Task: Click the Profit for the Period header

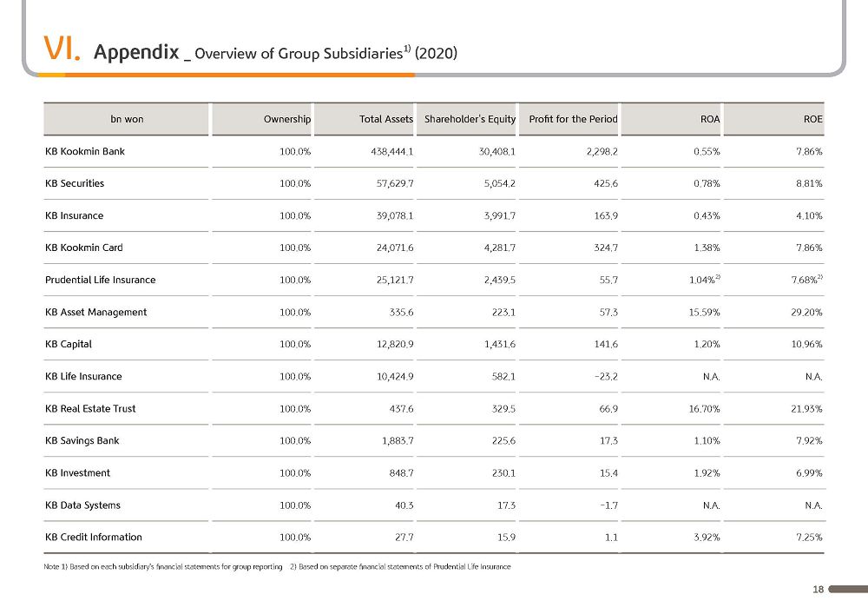Action: 573,119
